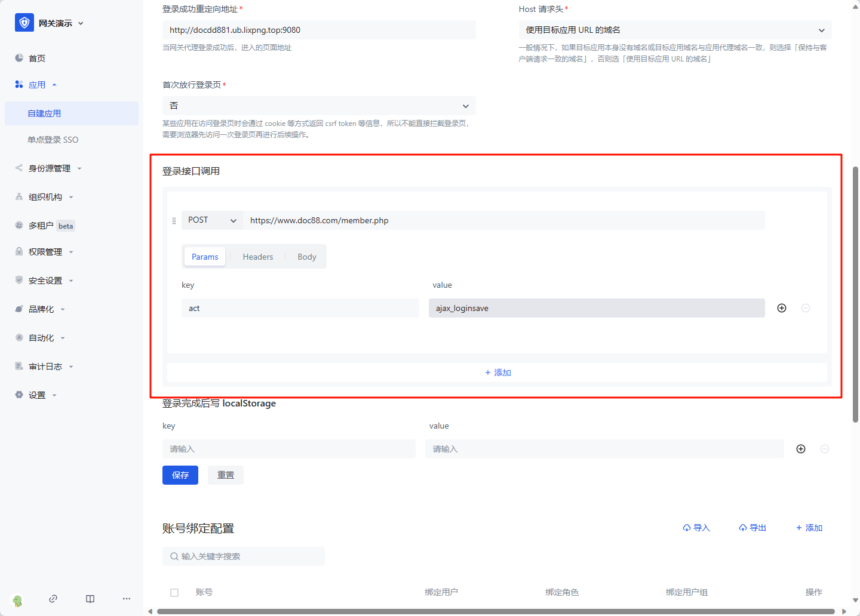Open the book documentation icon in the sidebar footer
The image size is (860, 616).
point(90,599)
